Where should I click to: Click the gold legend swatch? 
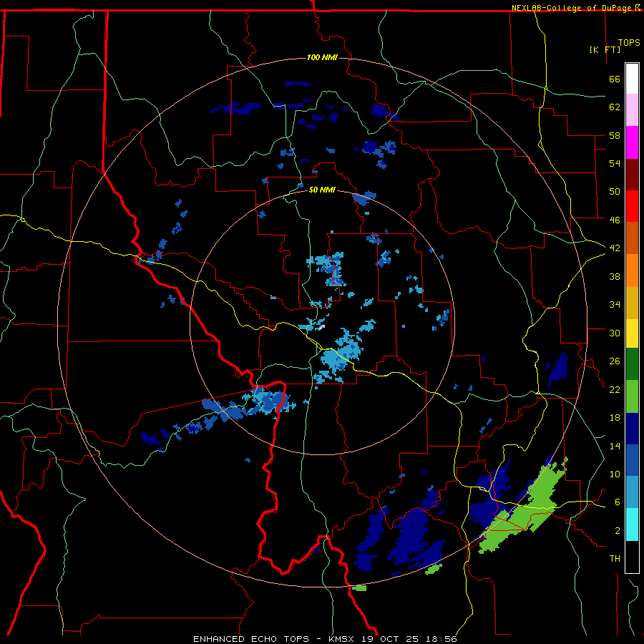point(632,303)
